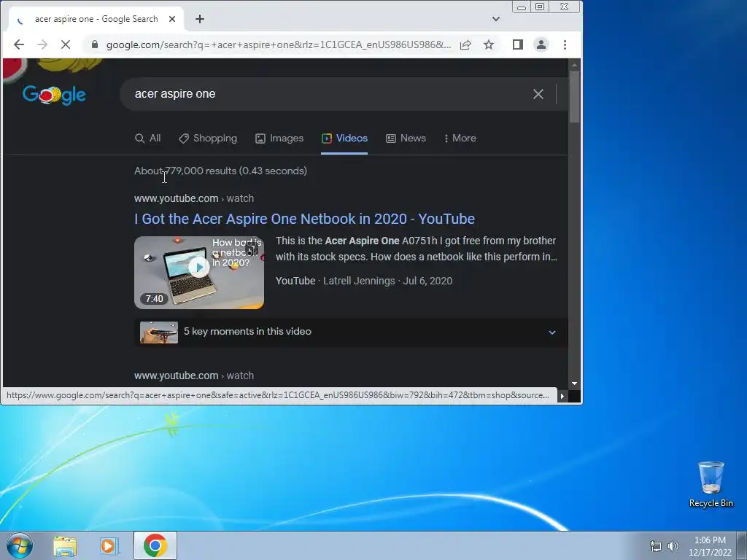Expand 5 key moments in this video

click(x=351, y=332)
